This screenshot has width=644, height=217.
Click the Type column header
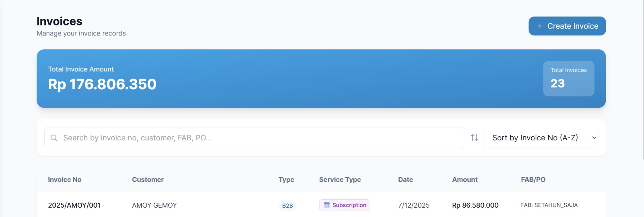click(x=286, y=179)
